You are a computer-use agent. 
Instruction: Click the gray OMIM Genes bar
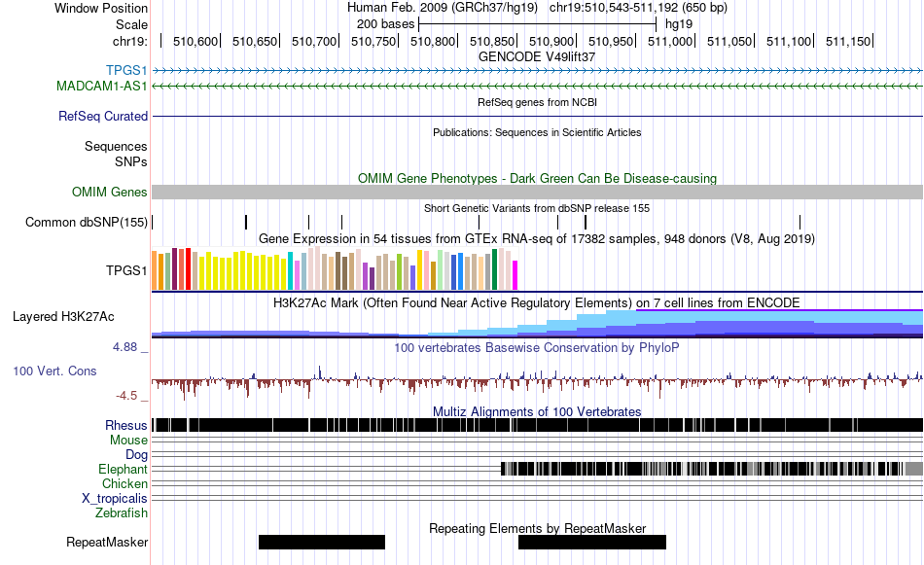pos(538,193)
